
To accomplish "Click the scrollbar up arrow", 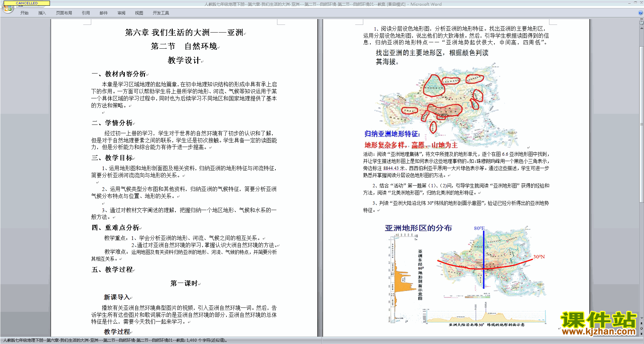I will click(642, 28).
